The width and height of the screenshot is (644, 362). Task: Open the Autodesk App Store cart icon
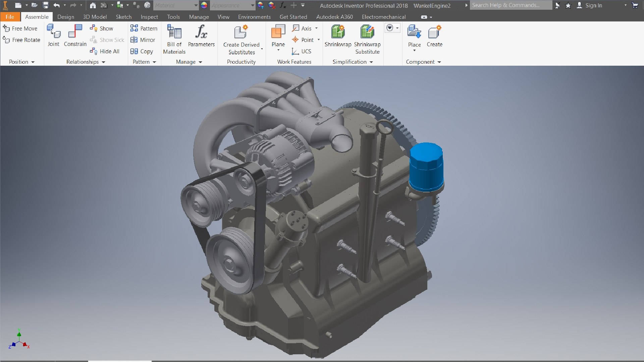pyautogui.click(x=635, y=5)
